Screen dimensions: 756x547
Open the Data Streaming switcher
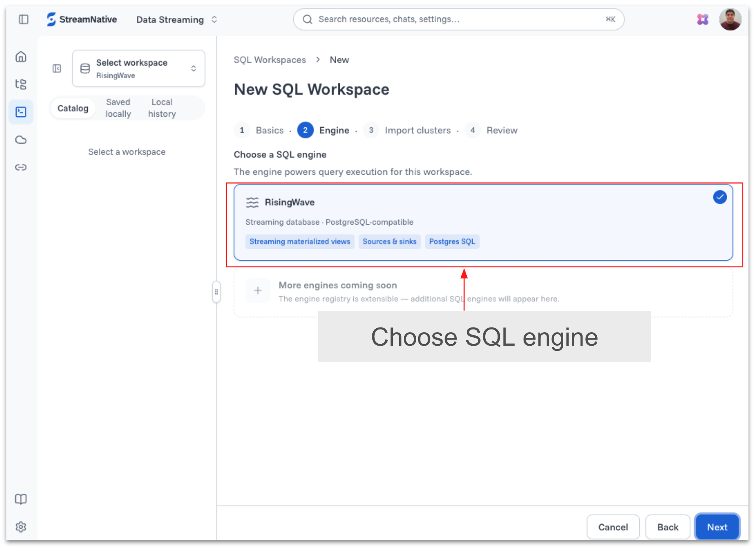(x=177, y=19)
